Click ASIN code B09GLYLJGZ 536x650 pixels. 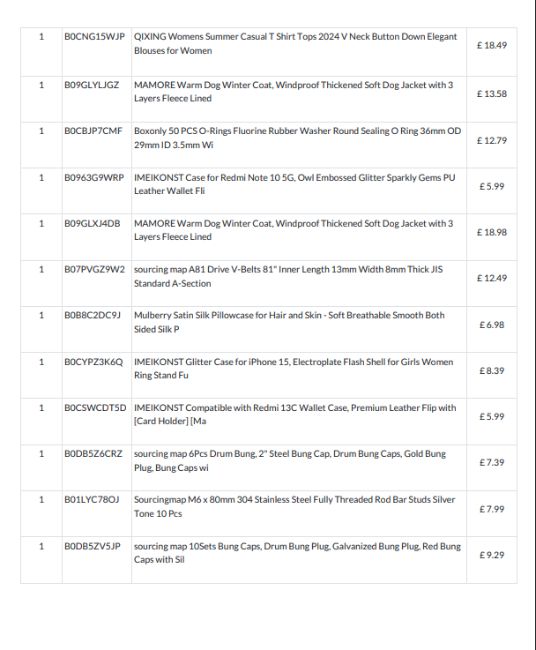coord(91,85)
